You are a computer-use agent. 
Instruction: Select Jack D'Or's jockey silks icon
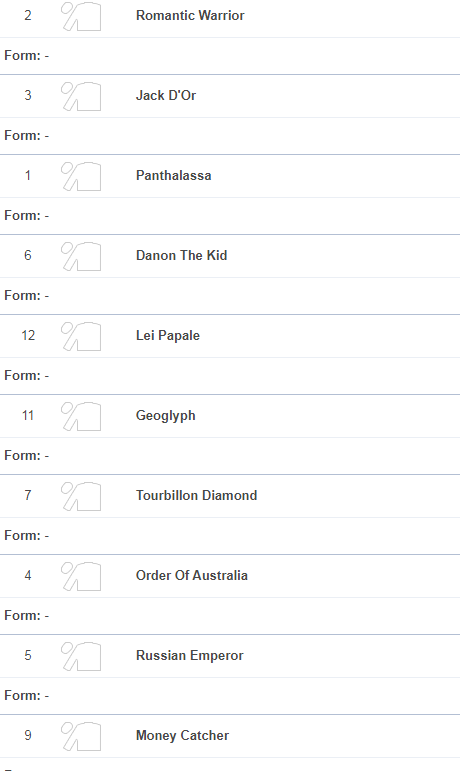81,96
